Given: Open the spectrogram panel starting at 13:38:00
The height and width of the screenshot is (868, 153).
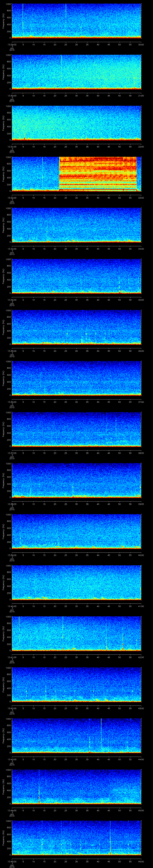Looking at the screenshot, I should [x=76, y=481].
